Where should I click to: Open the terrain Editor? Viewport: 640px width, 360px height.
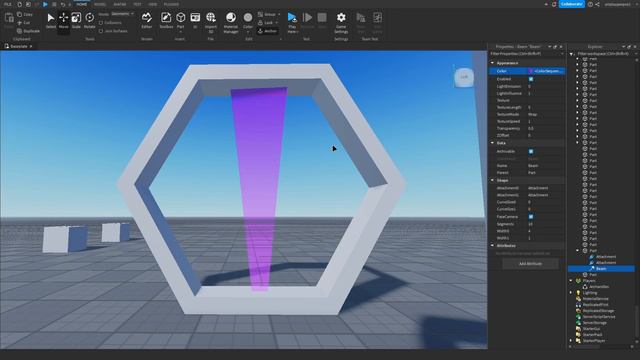[147, 20]
